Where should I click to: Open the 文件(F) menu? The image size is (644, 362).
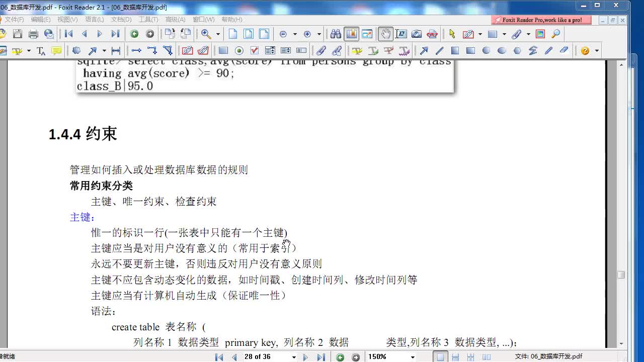(14, 19)
